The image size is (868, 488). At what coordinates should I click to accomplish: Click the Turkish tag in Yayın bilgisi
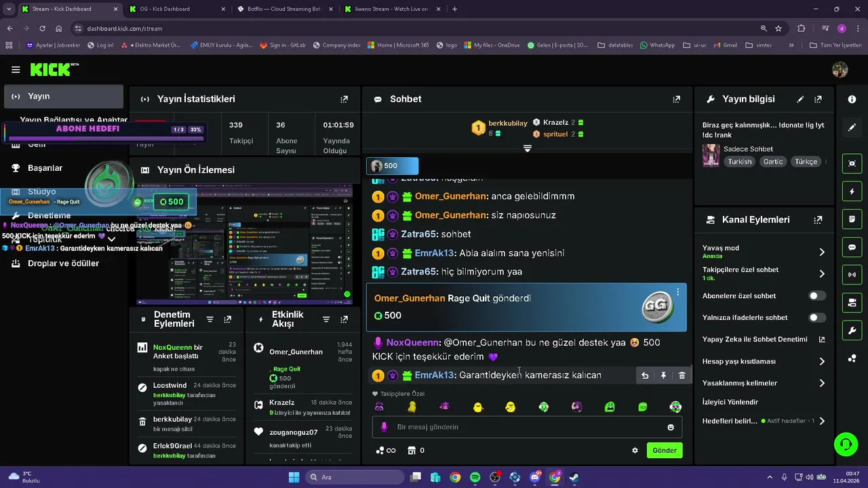740,161
